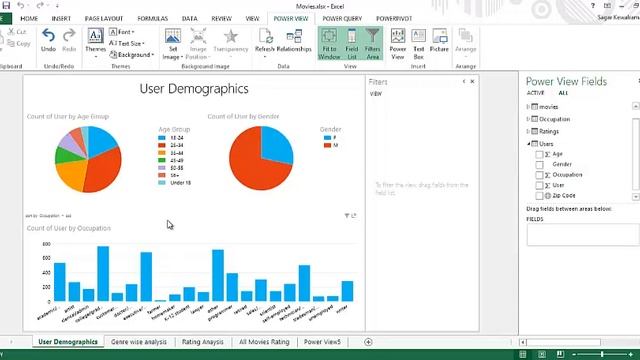Toggle the Field List pane
This screenshot has width=640, height=360.
point(351,44)
